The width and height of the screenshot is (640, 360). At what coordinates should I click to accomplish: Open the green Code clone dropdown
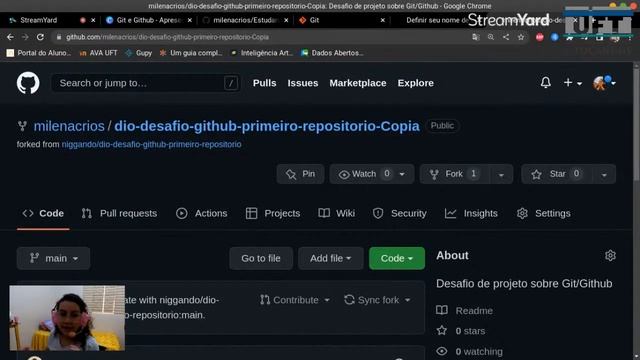click(397, 258)
